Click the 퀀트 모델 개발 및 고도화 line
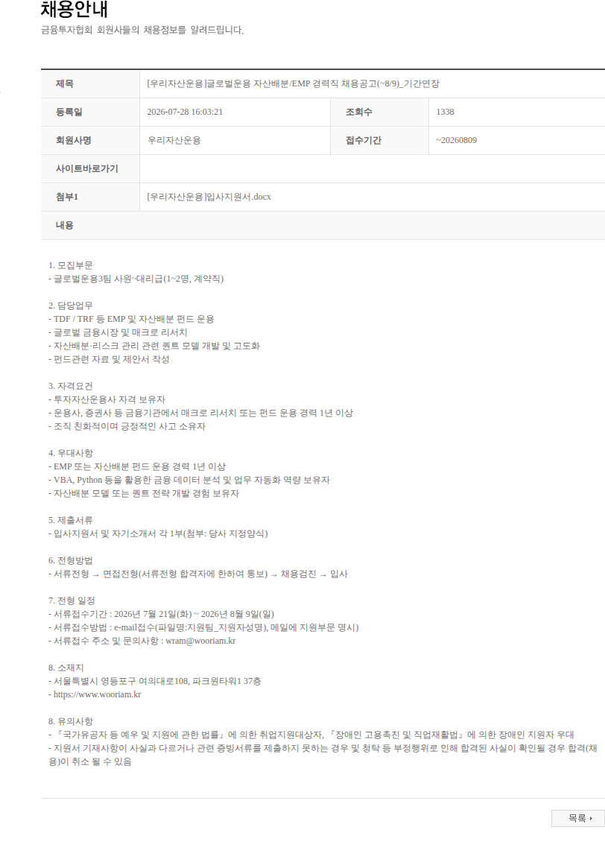605x868 pixels. (x=154, y=346)
